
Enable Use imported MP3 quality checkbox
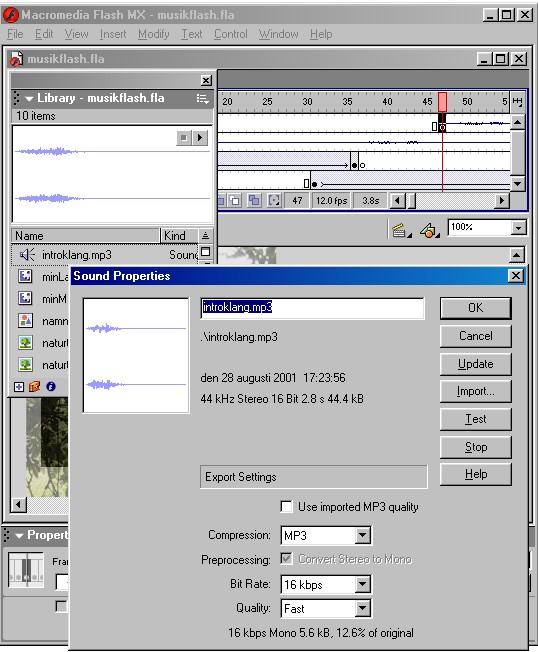click(286, 506)
